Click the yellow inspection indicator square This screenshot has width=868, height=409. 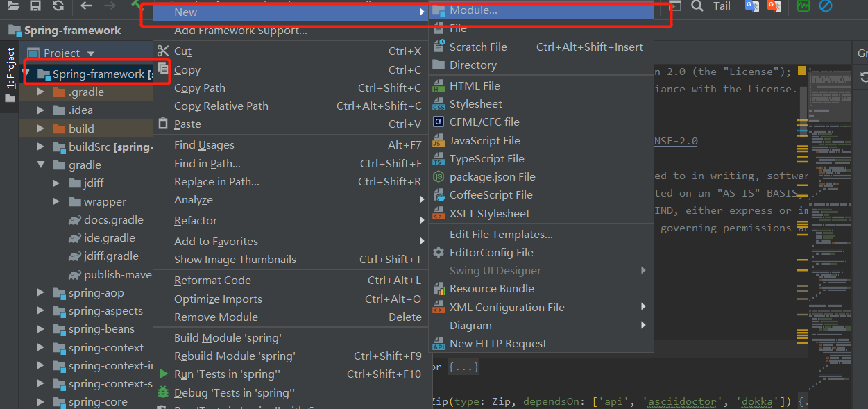pos(802,71)
